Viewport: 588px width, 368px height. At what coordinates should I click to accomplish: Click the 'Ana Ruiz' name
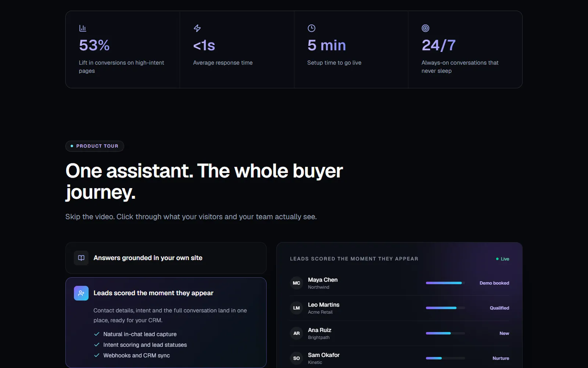[x=320, y=330]
